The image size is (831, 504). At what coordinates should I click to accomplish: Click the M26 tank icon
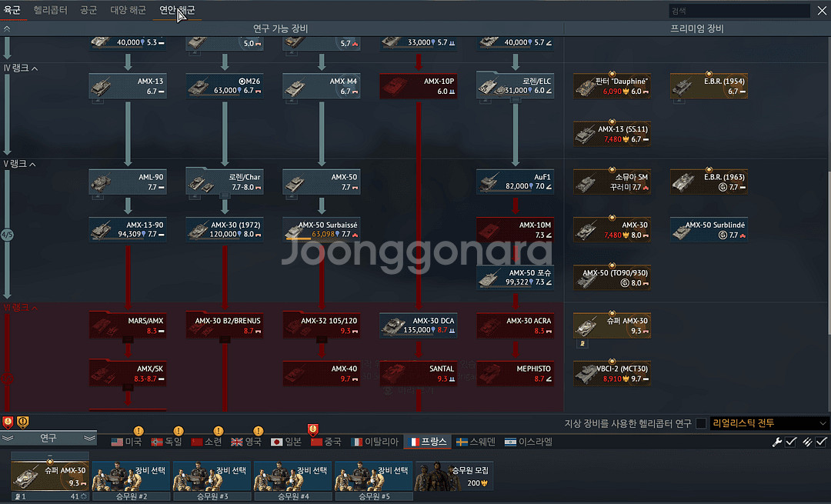(199, 87)
